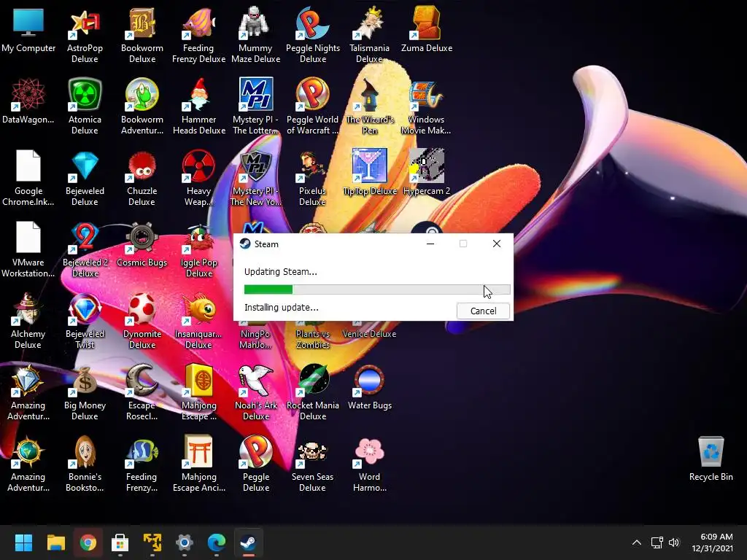The width and height of the screenshot is (747, 560).
Task: Show hidden system tray icons
Action: [636, 542]
